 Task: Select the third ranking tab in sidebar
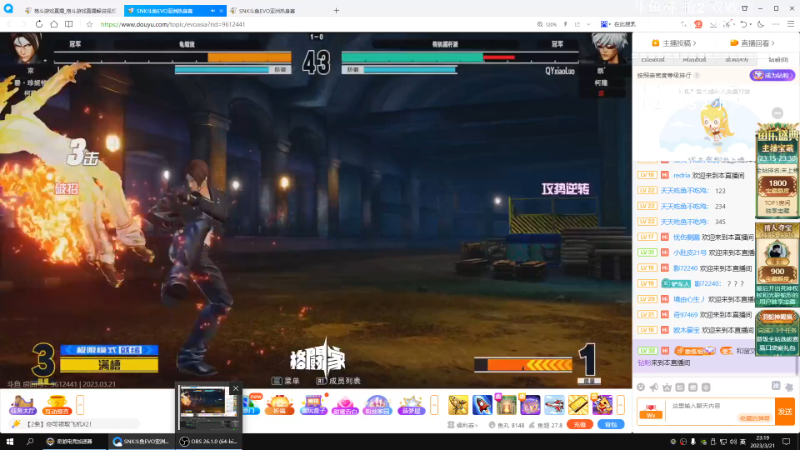coord(736,60)
